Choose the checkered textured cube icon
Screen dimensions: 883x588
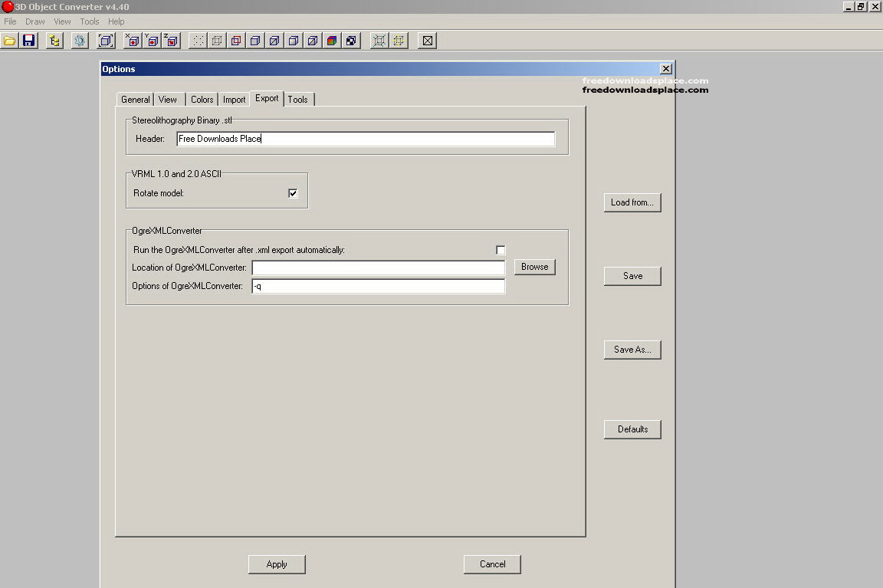[x=351, y=41]
